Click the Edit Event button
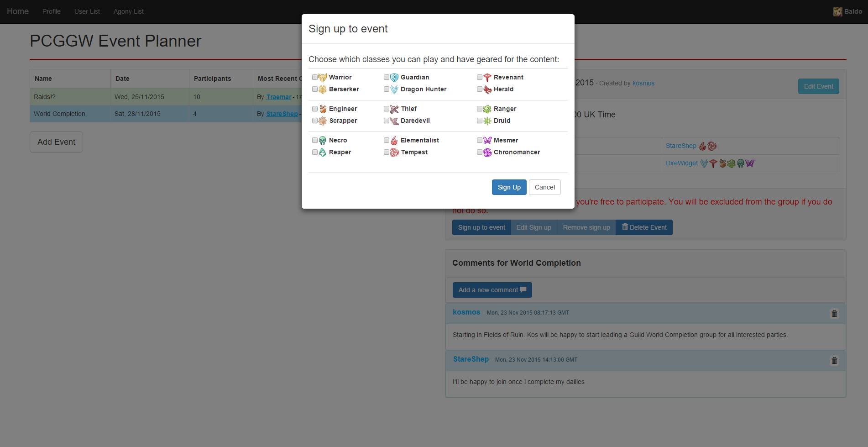Viewport: 868px width, 447px height. [x=818, y=86]
